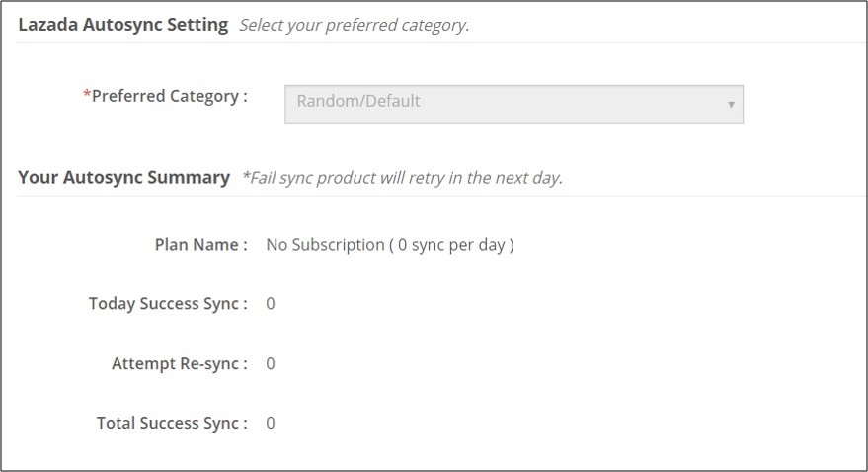Click the 'Fail sync product will retry' note
This screenshot has width=868, height=472.
(402, 179)
